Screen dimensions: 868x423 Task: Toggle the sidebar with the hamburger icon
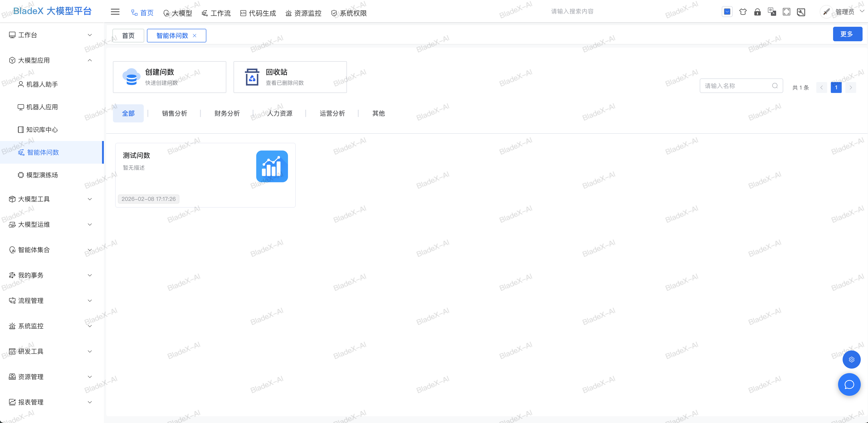point(115,12)
